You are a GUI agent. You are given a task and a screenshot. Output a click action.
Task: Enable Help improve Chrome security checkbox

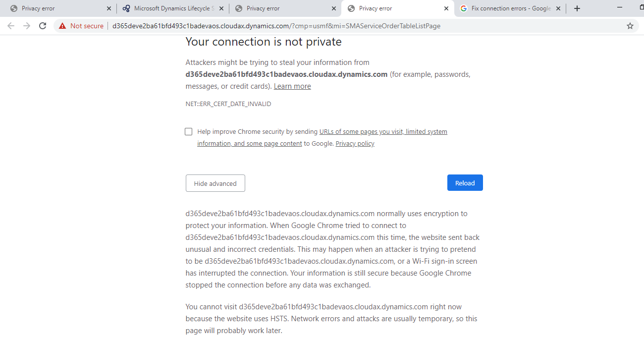click(x=189, y=131)
